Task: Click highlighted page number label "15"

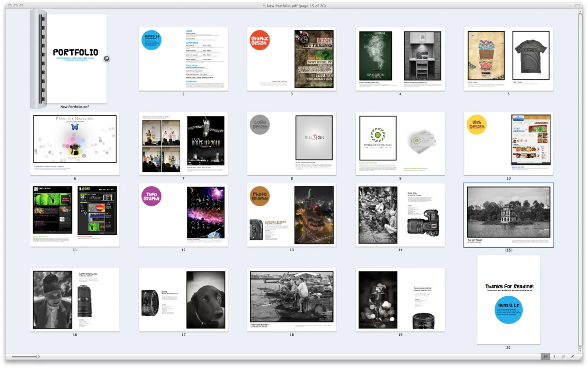Action: pos(509,250)
